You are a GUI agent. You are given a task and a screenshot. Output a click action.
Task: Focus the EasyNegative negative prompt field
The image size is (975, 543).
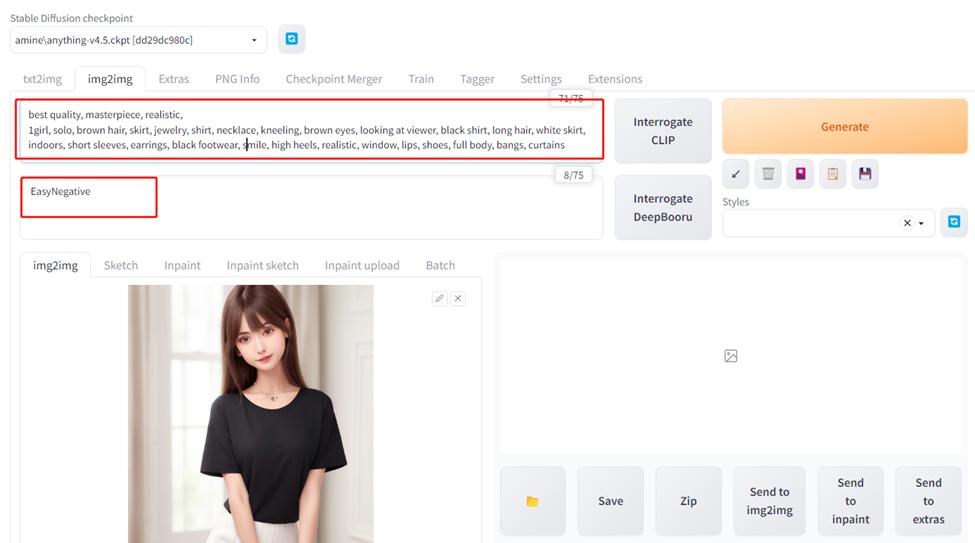310,208
